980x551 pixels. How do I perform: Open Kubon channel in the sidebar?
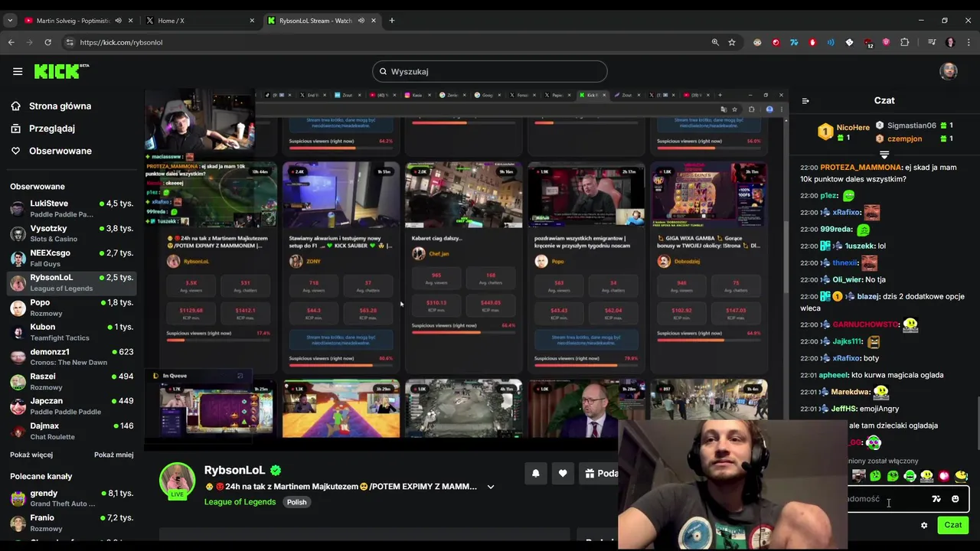coord(71,332)
